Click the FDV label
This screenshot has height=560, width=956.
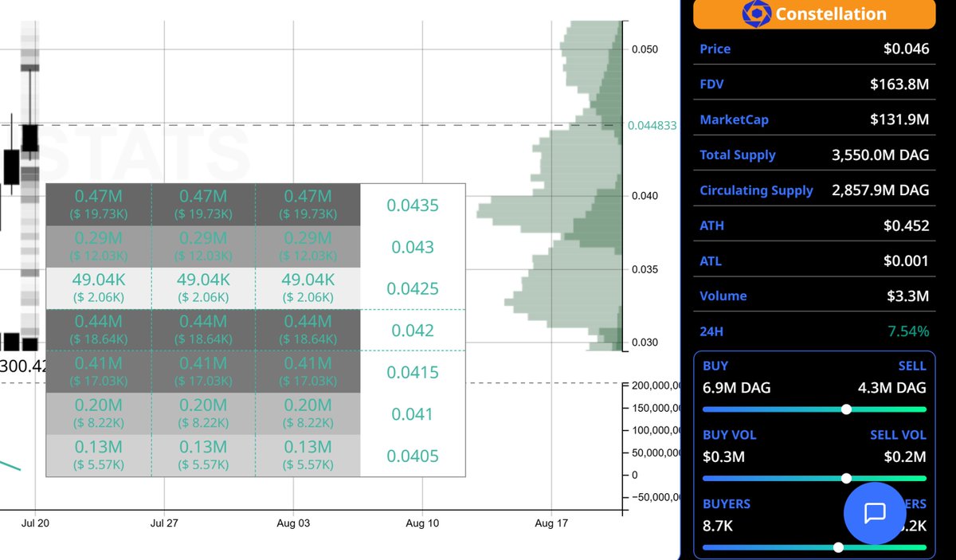(x=711, y=84)
